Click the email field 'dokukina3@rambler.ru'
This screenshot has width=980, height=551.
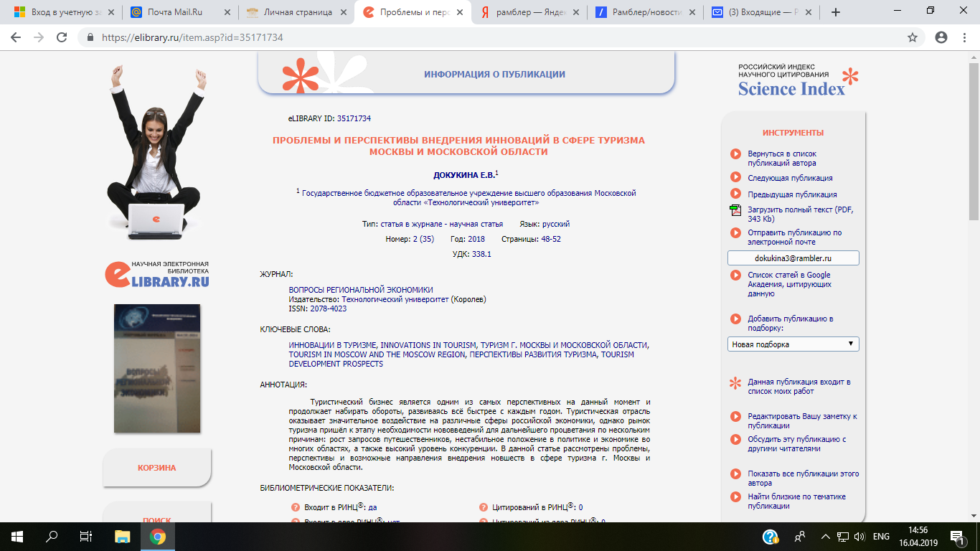(793, 258)
